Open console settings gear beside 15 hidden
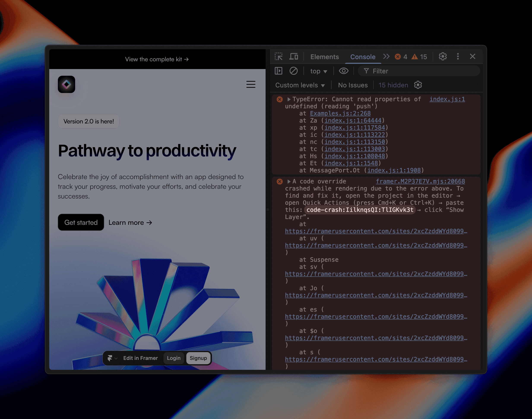Image resolution: width=532 pixels, height=419 pixels. click(x=418, y=85)
